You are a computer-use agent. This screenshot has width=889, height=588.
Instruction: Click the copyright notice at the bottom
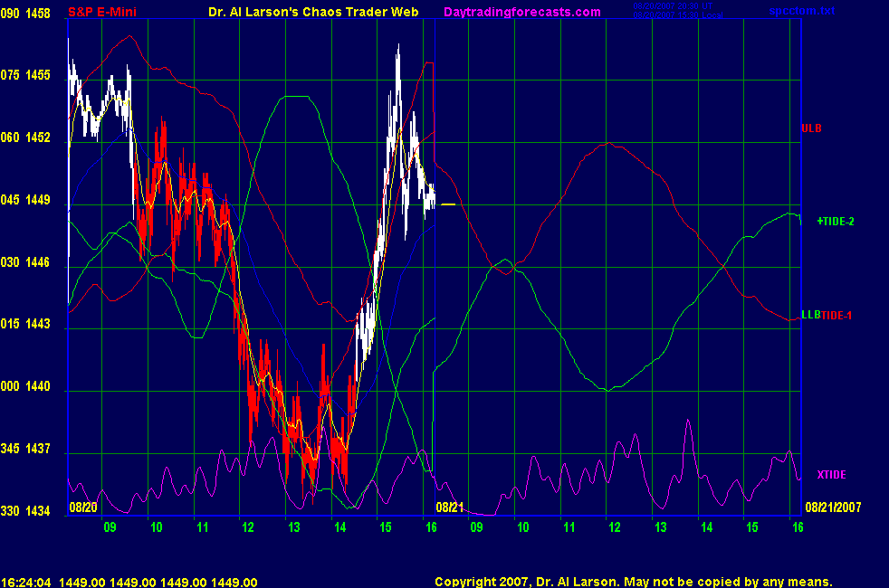pyautogui.click(x=633, y=582)
